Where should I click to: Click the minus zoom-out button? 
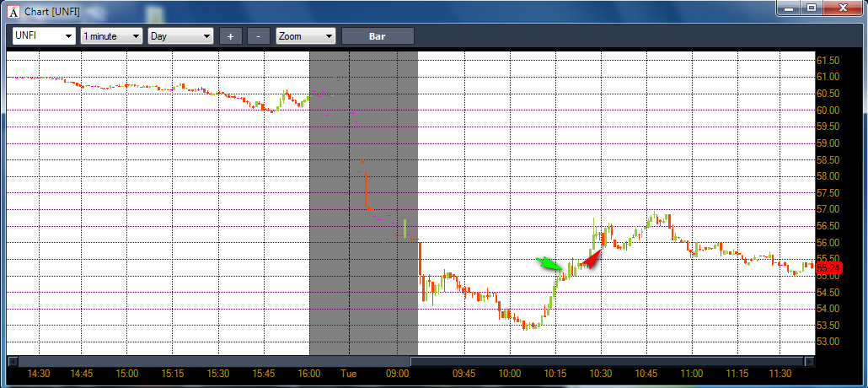(x=259, y=36)
